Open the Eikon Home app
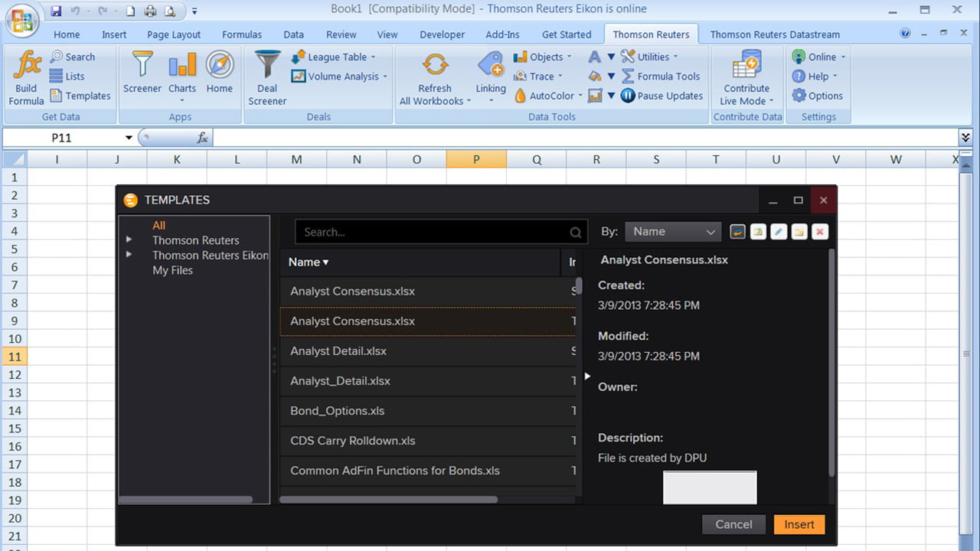Image resolution: width=980 pixels, height=551 pixels. pos(219,73)
